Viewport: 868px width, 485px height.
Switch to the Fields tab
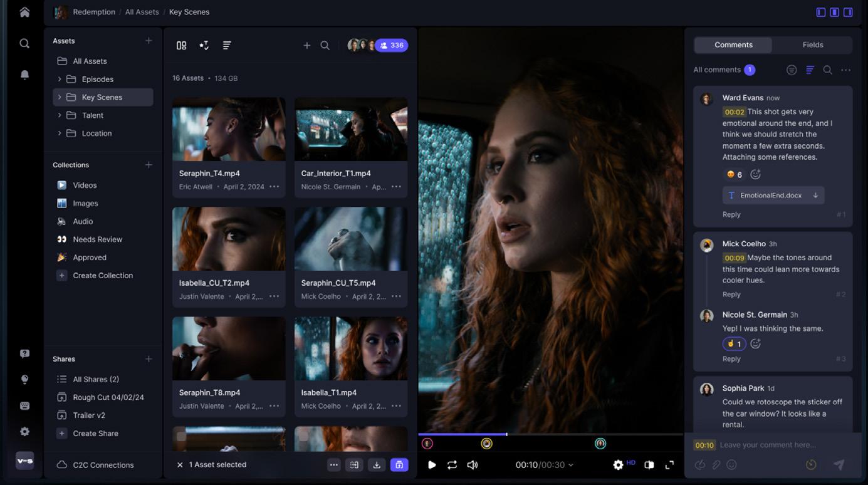click(813, 44)
